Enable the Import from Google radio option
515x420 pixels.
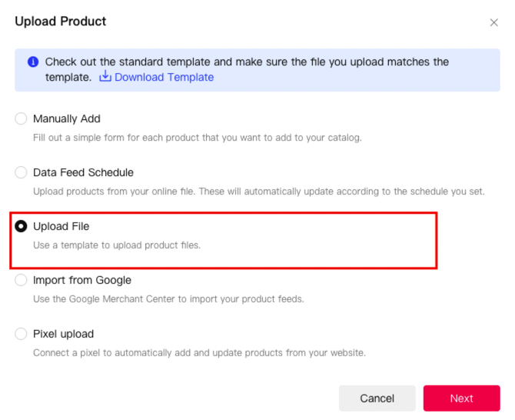click(21, 280)
